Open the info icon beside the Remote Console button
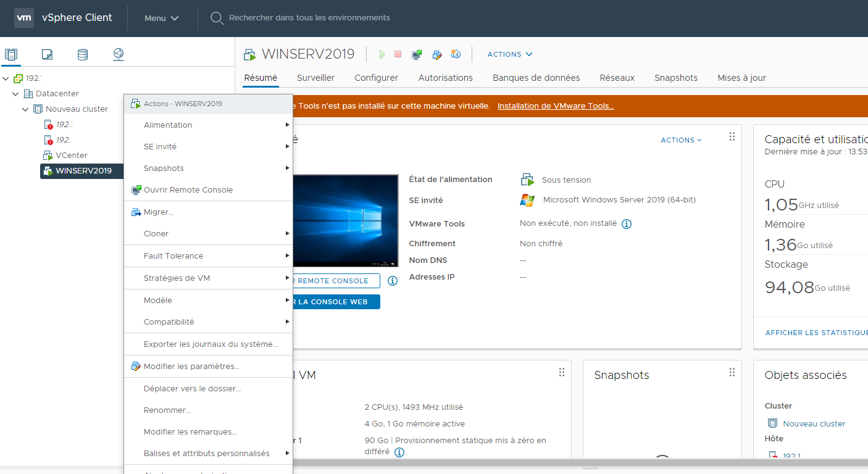This screenshot has height=474, width=868. [x=393, y=281]
